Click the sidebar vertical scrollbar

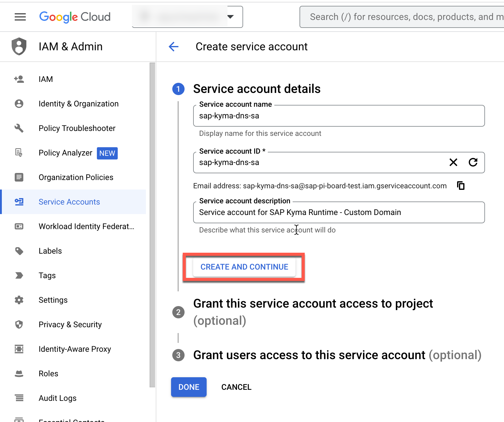point(152,225)
